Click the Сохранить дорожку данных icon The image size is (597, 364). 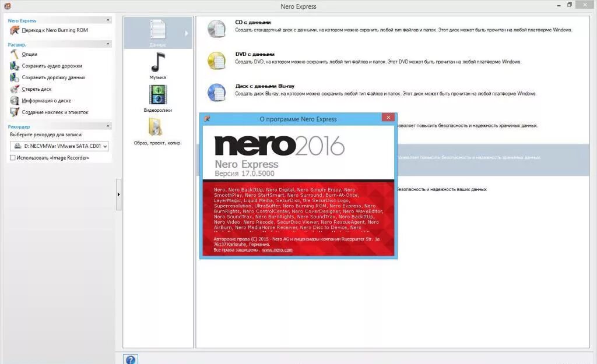tap(15, 77)
